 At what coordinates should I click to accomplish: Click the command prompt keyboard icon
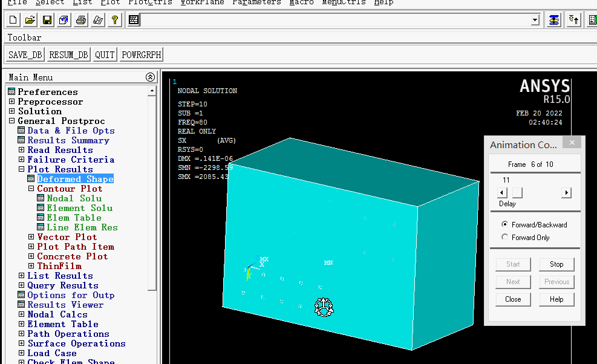click(x=134, y=21)
